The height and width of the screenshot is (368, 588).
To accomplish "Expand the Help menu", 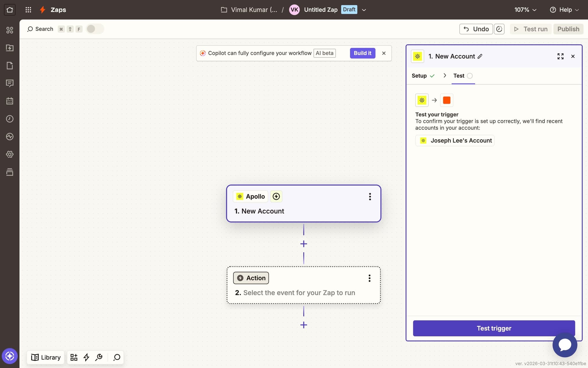I will tap(564, 10).
